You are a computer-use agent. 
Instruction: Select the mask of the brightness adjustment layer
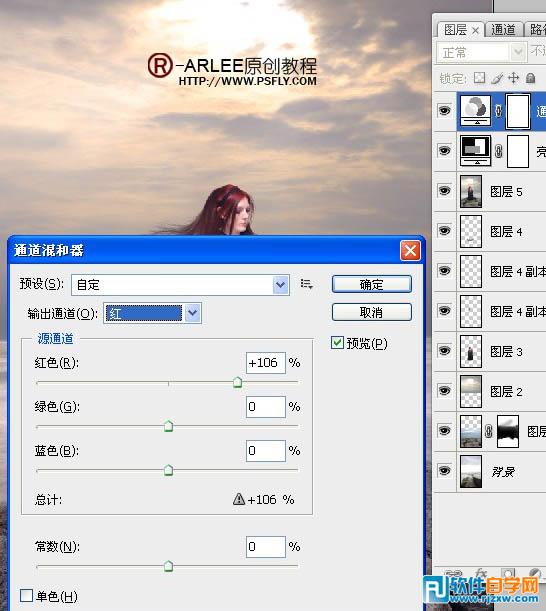518,152
